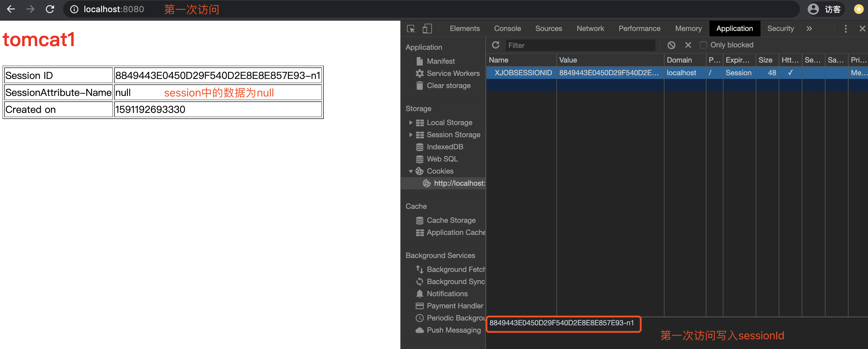The width and height of the screenshot is (868, 349).
Task: Clear all cookies icon
Action: click(671, 45)
